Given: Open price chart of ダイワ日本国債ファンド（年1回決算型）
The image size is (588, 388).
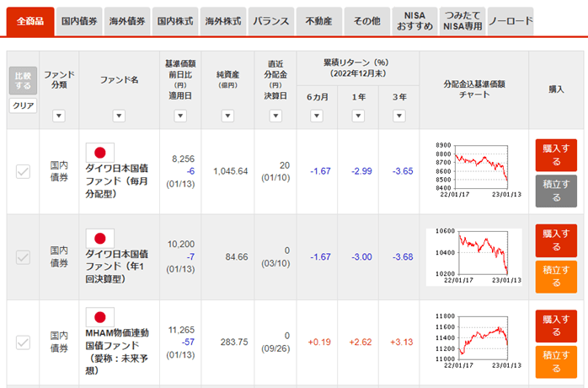Looking at the screenshot, I should tap(473, 256).
